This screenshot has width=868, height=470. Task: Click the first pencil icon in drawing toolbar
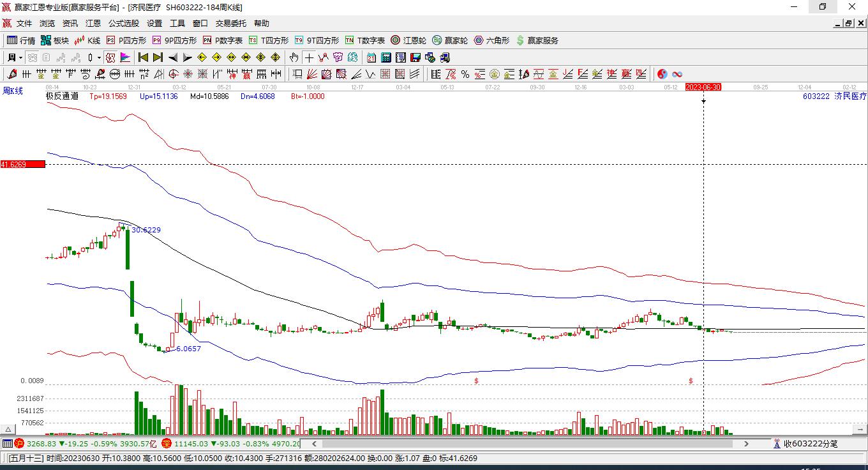[x=11, y=74]
